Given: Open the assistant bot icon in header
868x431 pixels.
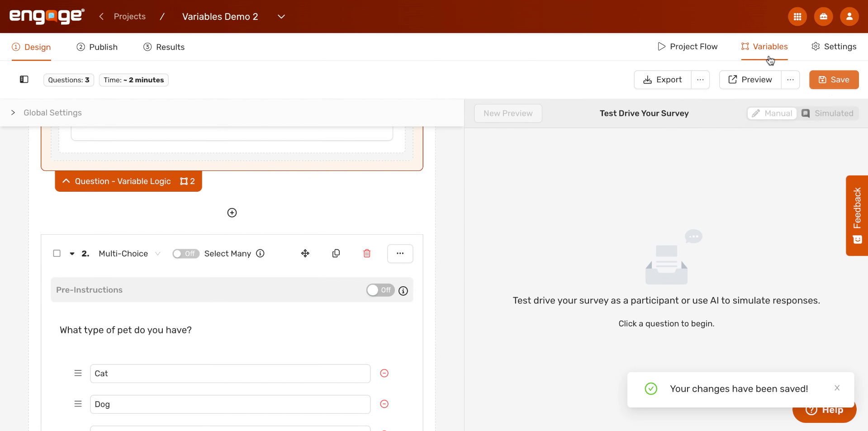Looking at the screenshot, I should click(823, 17).
